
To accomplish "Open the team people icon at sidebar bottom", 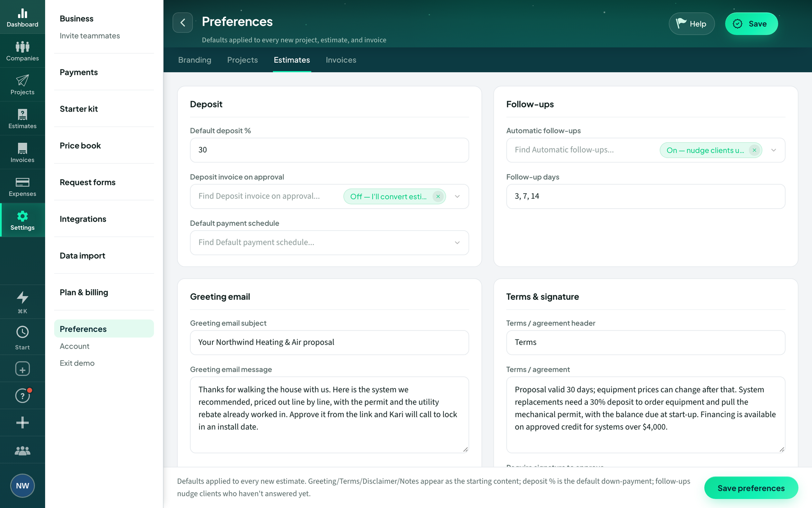I will [23, 450].
